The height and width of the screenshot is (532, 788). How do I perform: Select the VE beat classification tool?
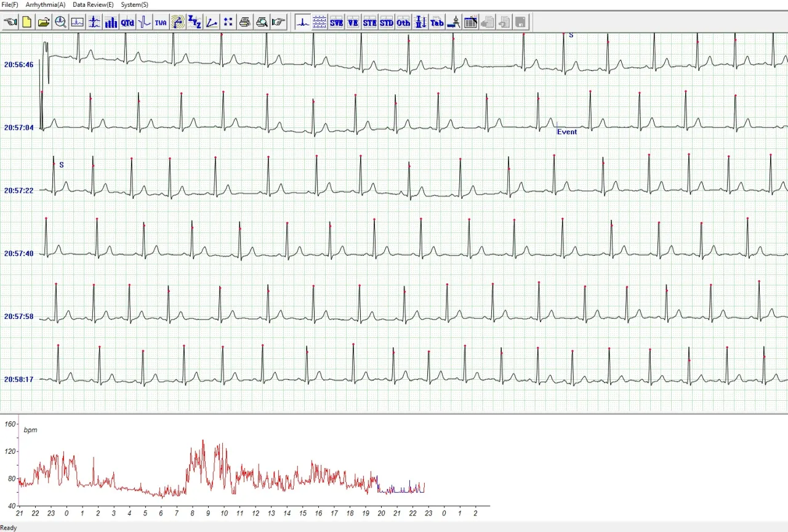353,22
